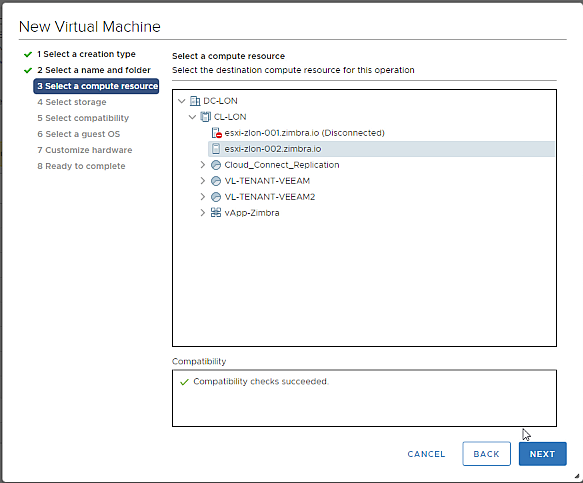Click the CL-LON cluster icon

(205, 117)
